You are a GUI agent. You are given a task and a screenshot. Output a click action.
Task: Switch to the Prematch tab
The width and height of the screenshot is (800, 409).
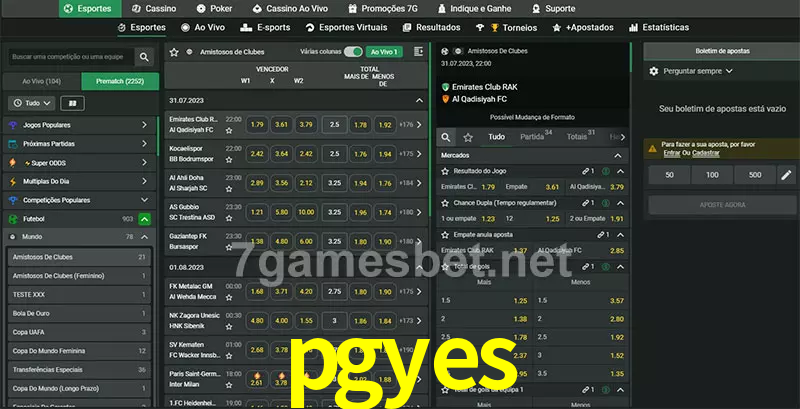pyautogui.click(x=120, y=81)
